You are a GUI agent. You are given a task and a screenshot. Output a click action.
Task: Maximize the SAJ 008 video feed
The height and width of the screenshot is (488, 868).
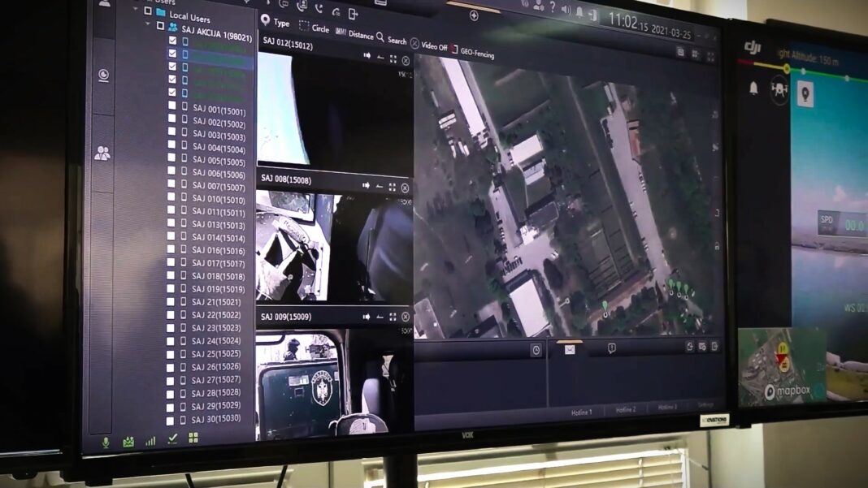393,188
